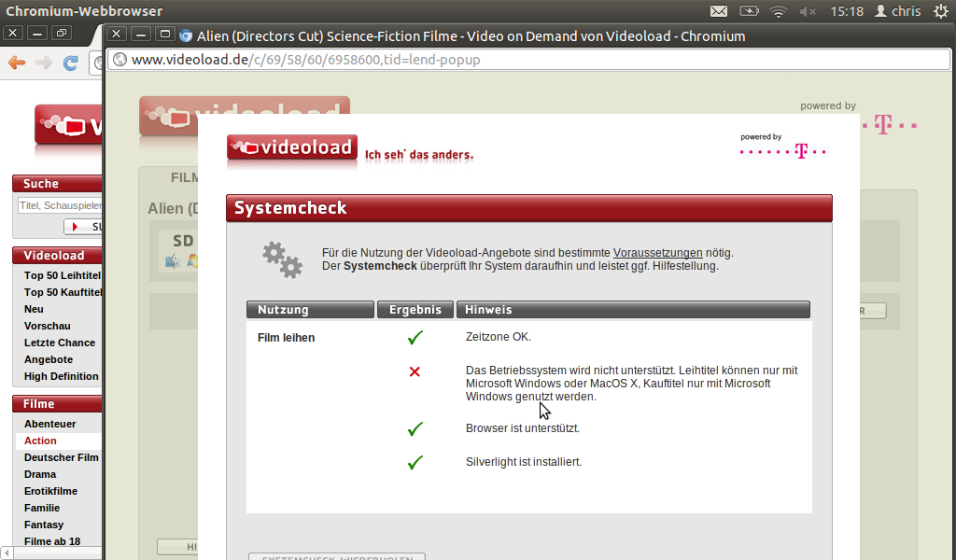Open the battery indicator menu

750,11
